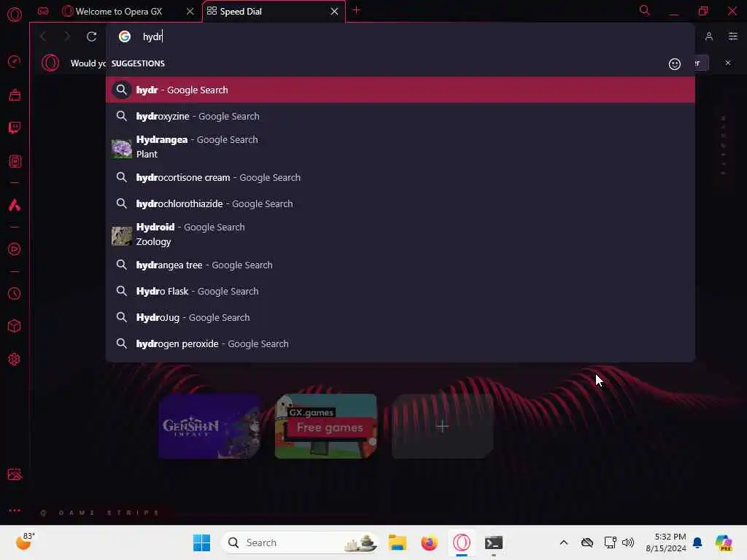This screenshot has height=560, width=747.
Task: Open the Terminal taskbar icon
Action: pyautogui.click(x=494, y=542)
